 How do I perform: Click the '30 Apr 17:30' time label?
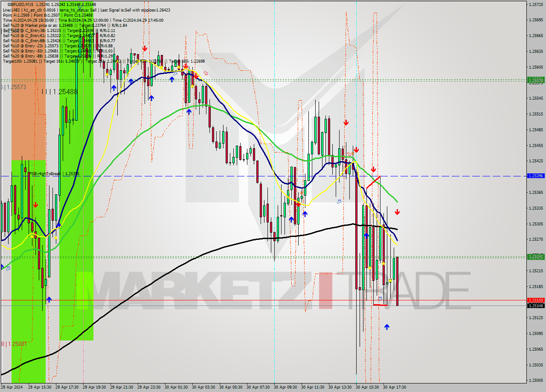point(395,387)
